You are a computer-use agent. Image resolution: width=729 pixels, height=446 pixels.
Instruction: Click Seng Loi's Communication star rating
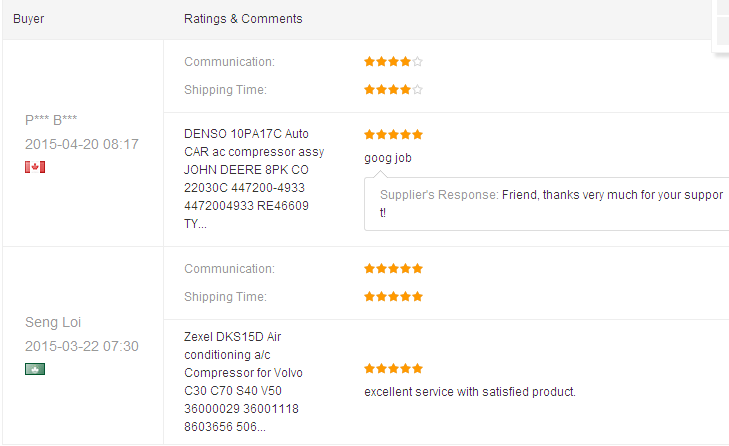[393, 269]
